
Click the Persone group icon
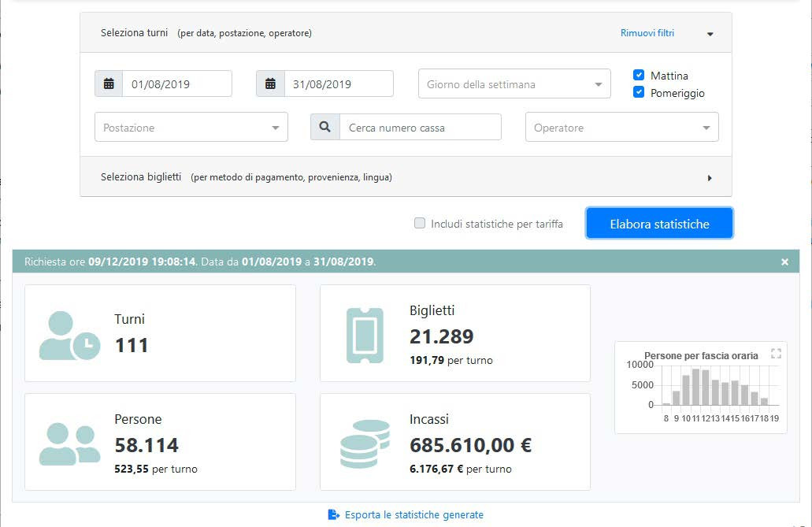coord(69,443)
